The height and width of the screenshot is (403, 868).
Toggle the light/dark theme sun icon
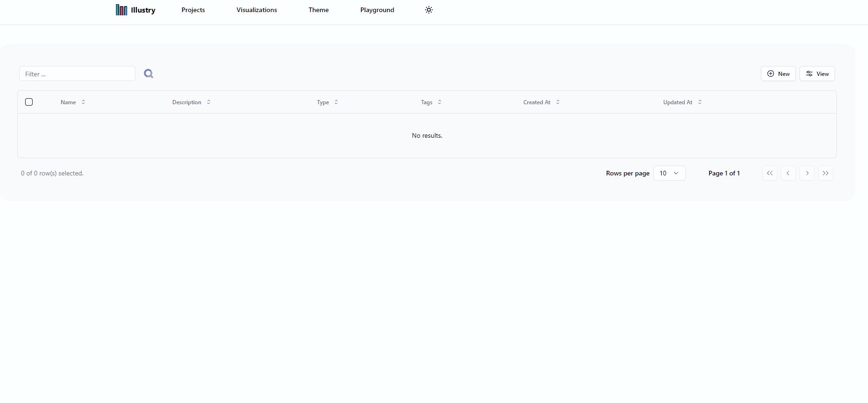point(429,10)
